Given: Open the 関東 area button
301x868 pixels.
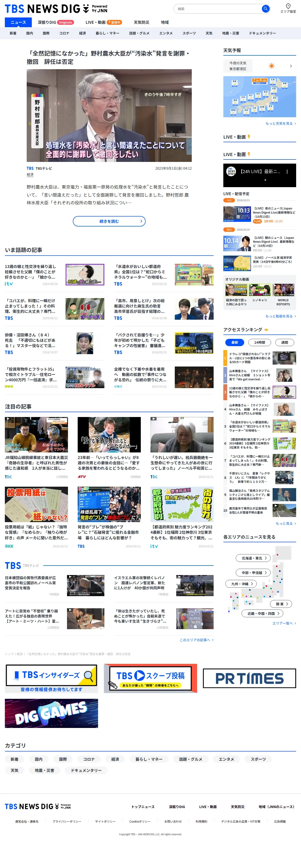Looking at the screenshot, I should (281, 604).
